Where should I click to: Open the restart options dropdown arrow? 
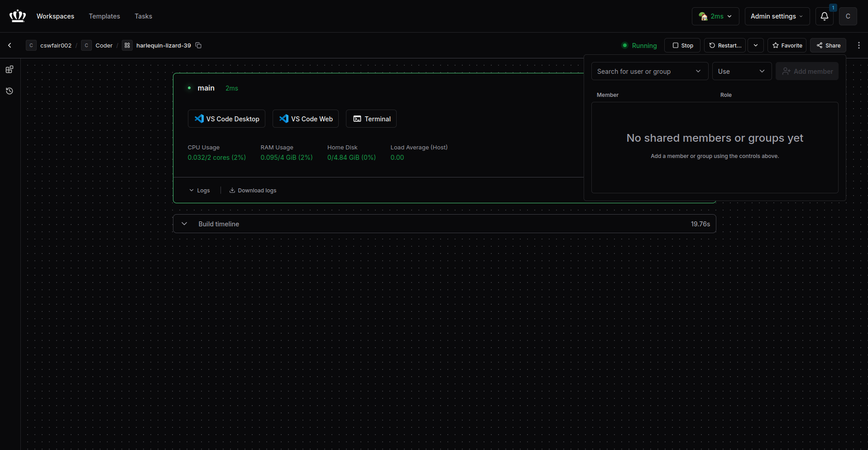pyautogui.click(x=756, y=45)
